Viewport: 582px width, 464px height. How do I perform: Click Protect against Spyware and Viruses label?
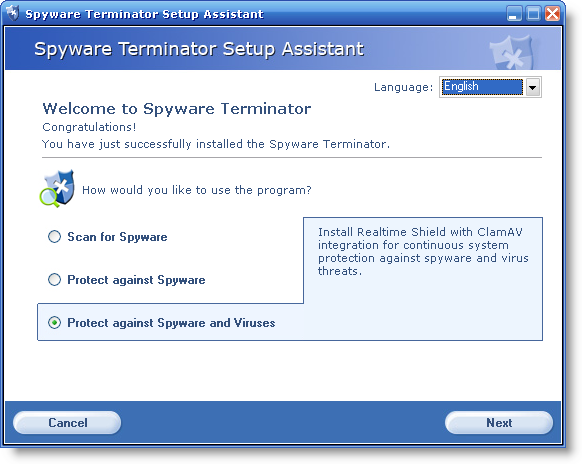pyautogui.click(x=171, y=323)
